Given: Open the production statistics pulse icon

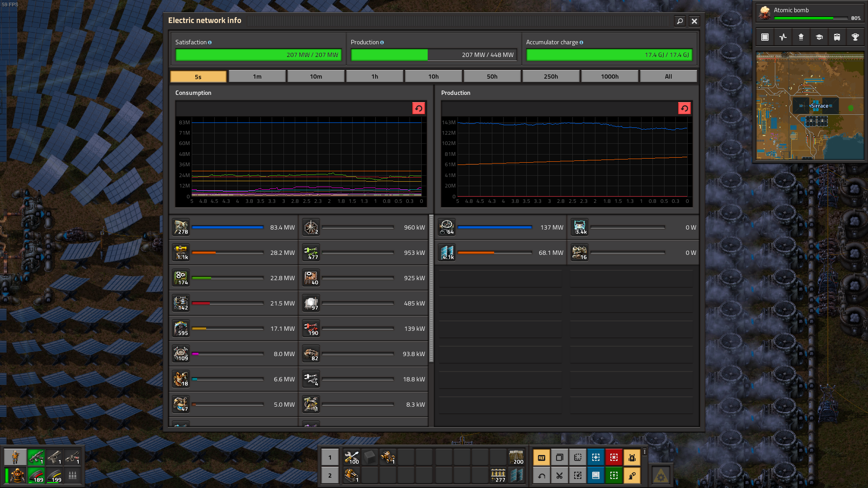Looking at the screenshot, I should [783, 37].
